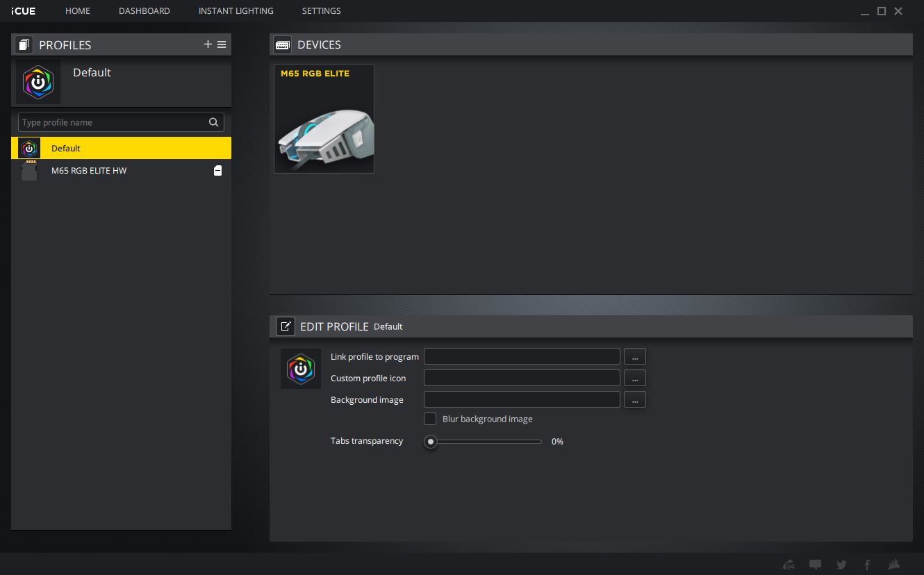The image size is (924, 575).
Task: Open the Corsair sails logo in status bar
Action: 894,565
